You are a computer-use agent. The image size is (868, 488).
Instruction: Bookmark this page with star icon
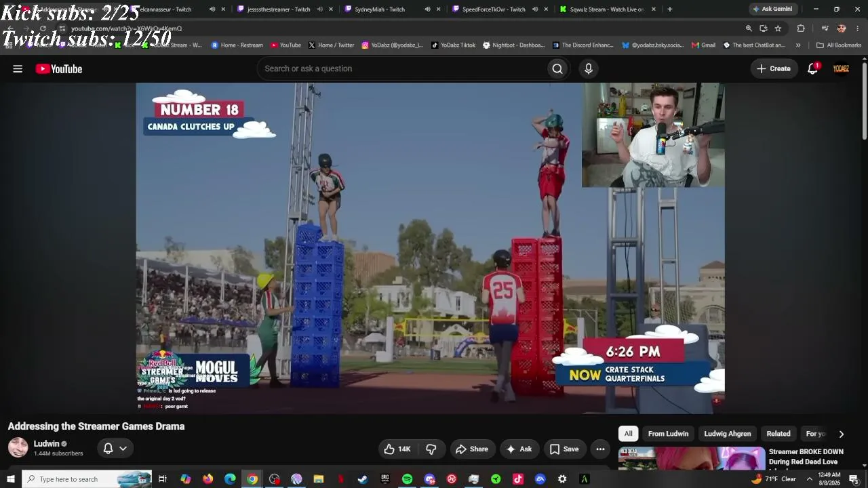778,28
